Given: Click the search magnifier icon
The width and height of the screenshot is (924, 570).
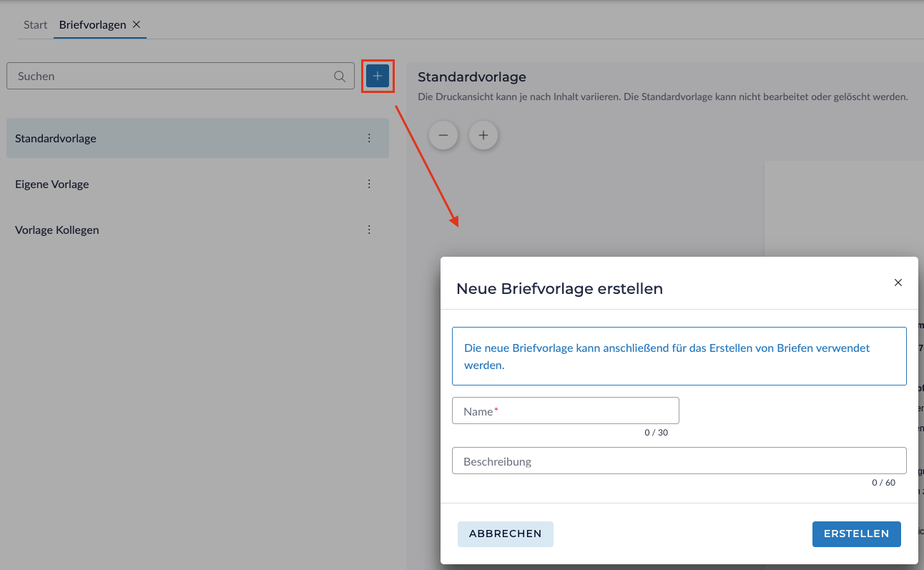Looking at the screenshot, I should click(340, 77).
